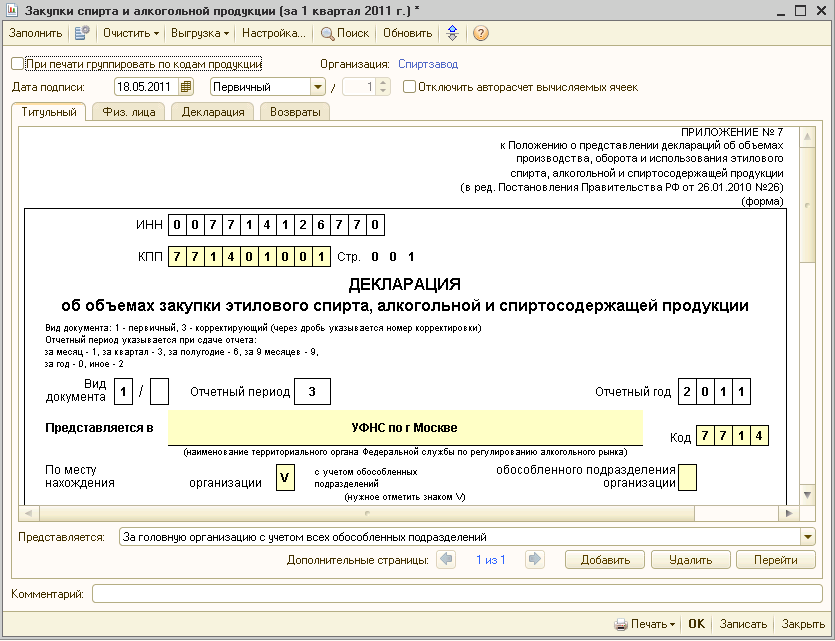Viewport: 835px width, 641px height.
Task: Open the Выгрузка dropdown menu
Action: [x=200, y=33]
